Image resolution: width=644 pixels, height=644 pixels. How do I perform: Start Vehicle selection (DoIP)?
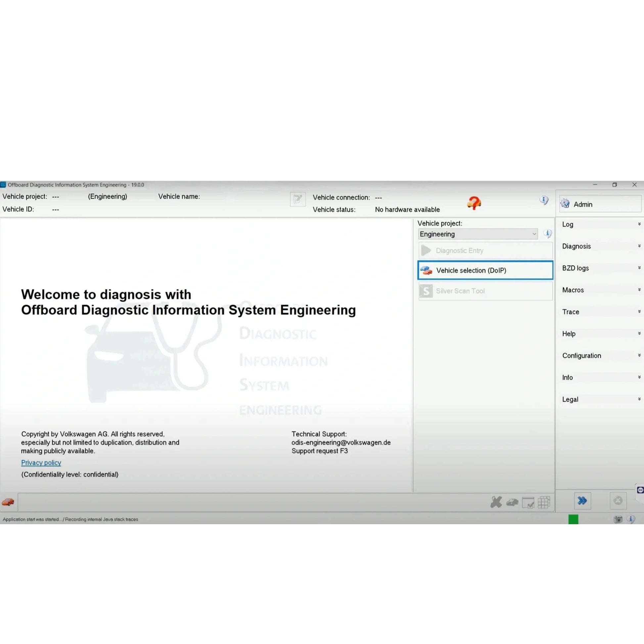pyautogui.click(x=471, y=270)
